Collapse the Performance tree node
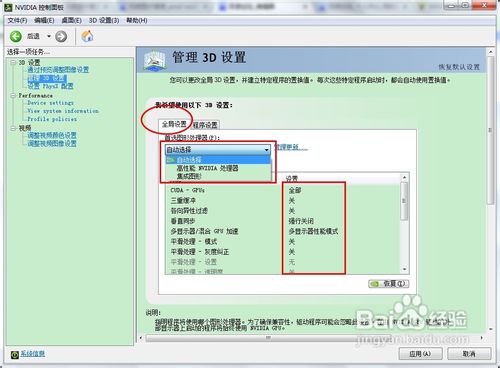 tap(13, 96)
